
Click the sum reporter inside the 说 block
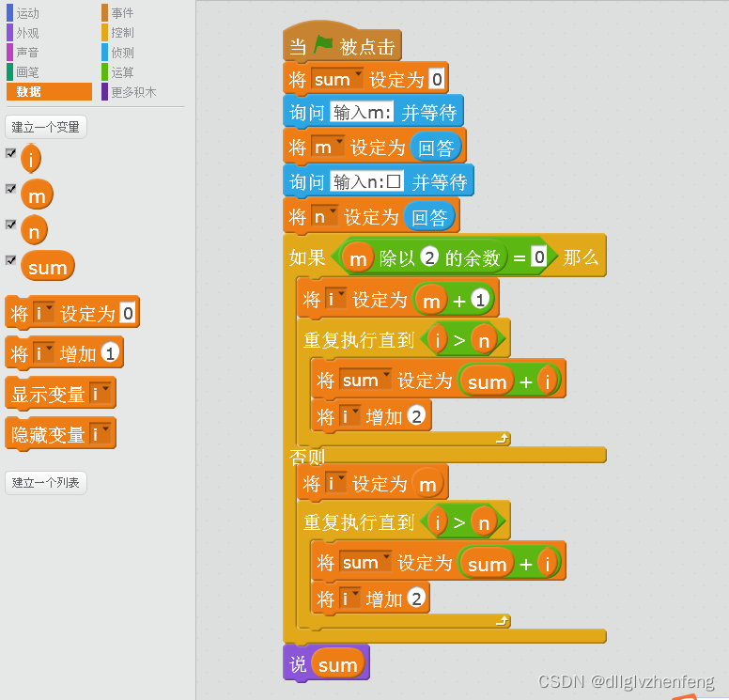pyautogui.click(x=338, y=664)
